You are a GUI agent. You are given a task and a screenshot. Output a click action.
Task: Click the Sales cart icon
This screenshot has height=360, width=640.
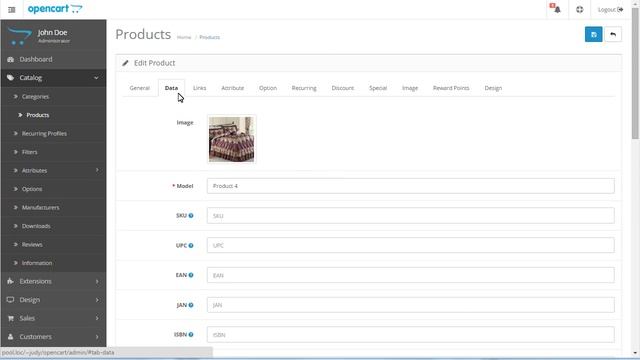click(11, 318)
